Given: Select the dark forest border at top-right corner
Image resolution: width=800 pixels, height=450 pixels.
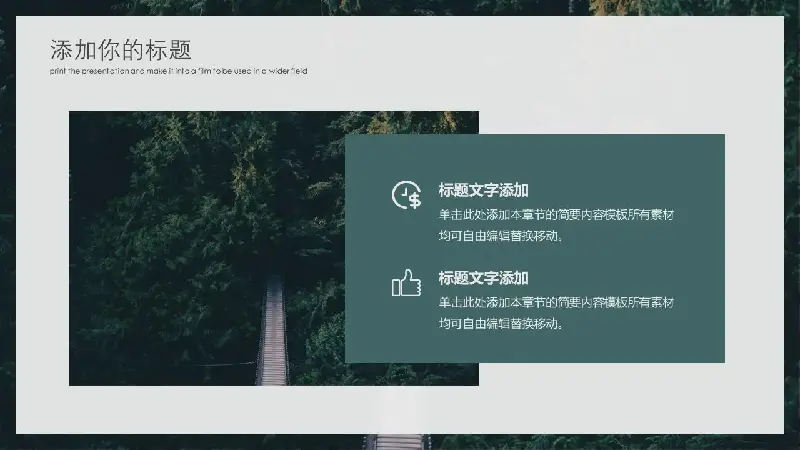Looking at the screenshot, I should [792, 8].
